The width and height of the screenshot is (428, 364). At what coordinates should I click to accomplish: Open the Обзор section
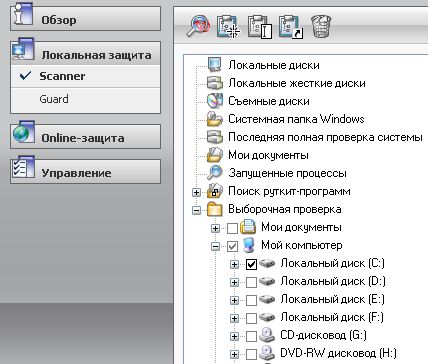(x=85, y=19)
